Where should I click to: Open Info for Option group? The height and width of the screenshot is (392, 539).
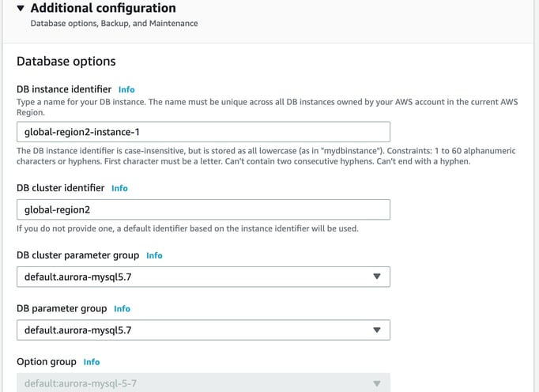92,362
